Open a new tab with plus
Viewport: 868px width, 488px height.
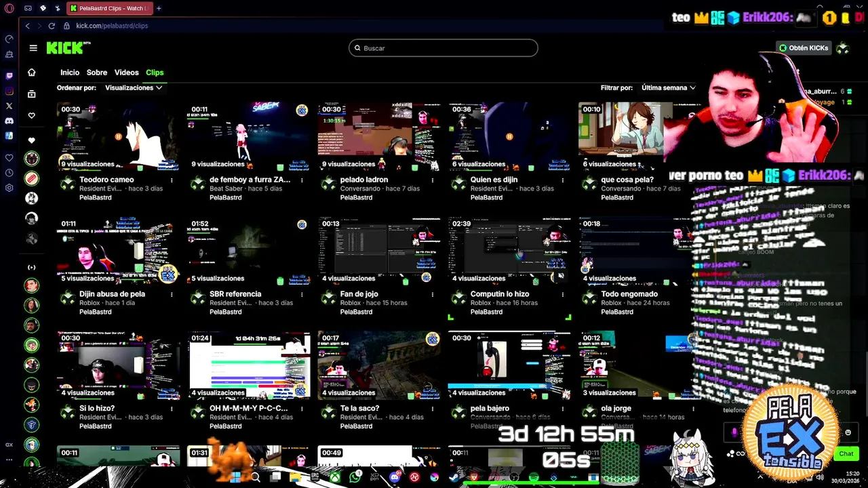[x=159, y=8]
